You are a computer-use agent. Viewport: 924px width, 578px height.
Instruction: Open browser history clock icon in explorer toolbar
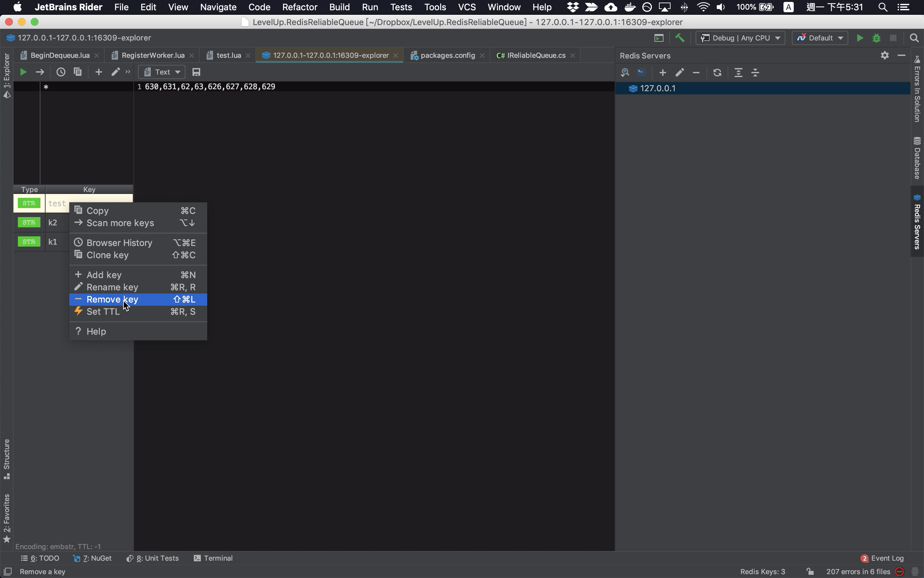[61, 72]
